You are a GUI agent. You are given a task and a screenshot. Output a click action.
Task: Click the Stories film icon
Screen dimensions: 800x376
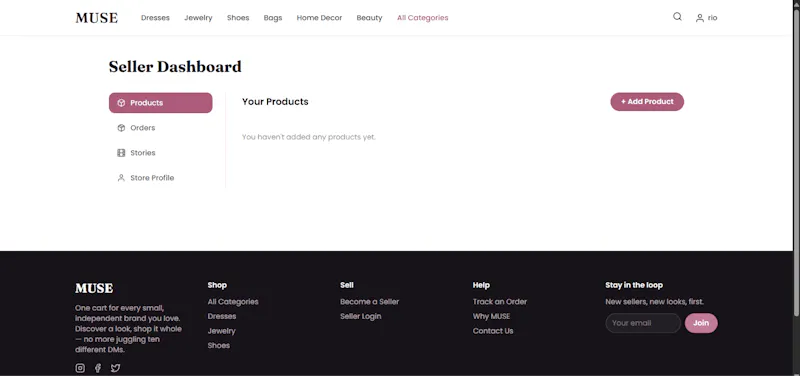(x=121, y=153)
